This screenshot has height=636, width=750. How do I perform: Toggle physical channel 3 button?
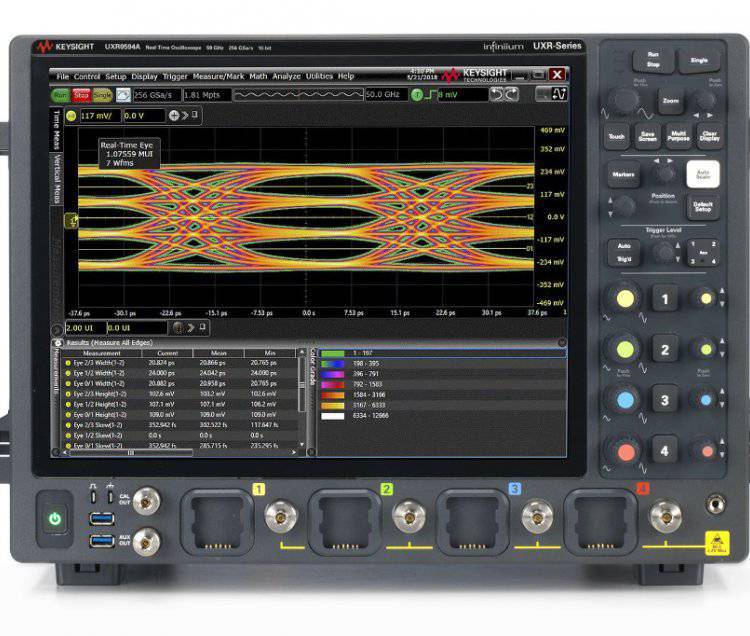point(665,400)
